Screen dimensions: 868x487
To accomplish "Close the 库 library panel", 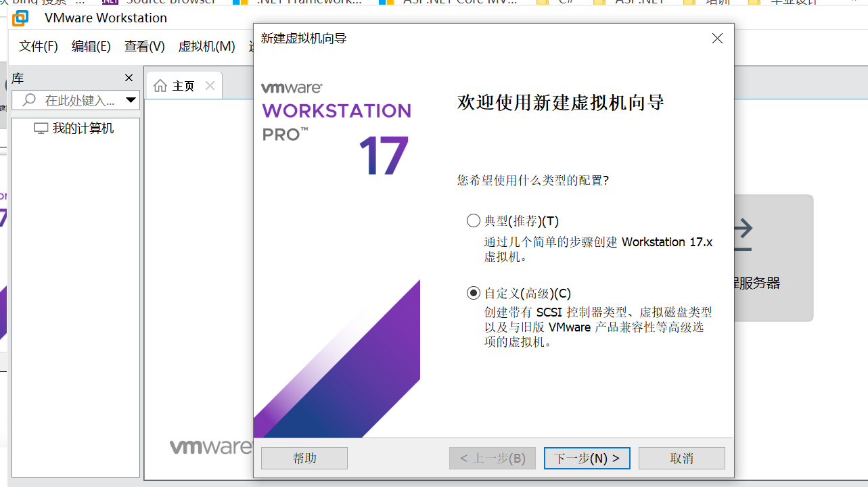I will 129,78.
